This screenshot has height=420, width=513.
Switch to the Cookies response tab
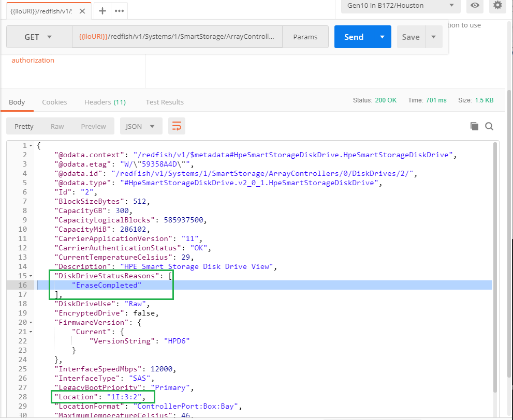pos(54,102)
